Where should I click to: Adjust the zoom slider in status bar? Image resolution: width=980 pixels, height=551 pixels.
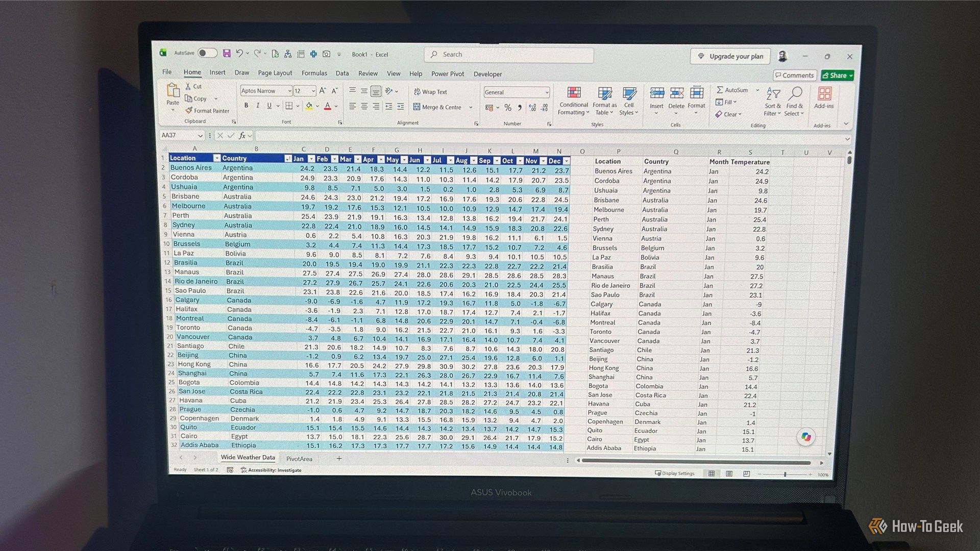785,474
